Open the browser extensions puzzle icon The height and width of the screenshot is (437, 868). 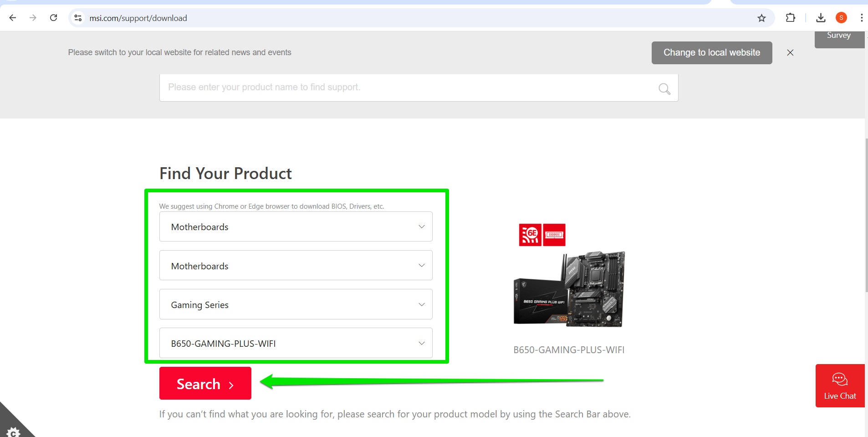[x=791, y=18]
